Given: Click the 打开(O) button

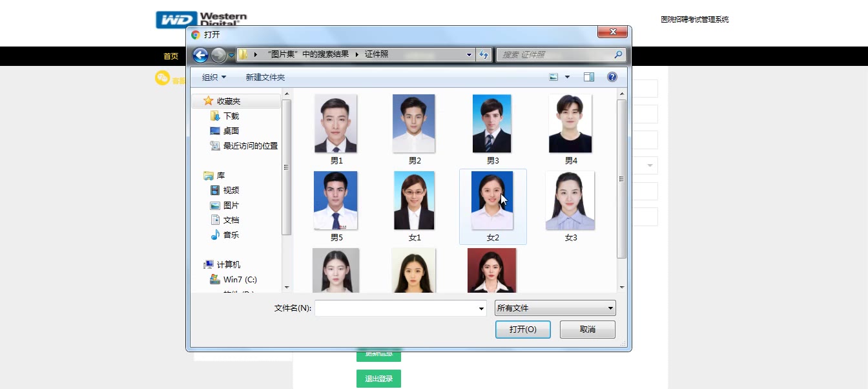Looking at the screenshot, I should point(523,330).
